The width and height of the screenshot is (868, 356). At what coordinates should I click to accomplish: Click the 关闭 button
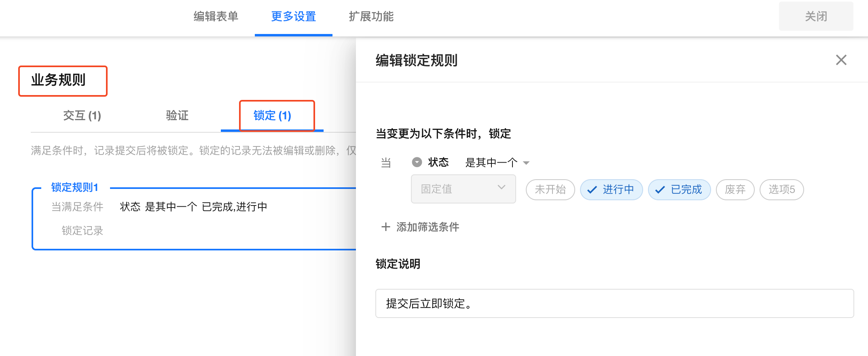pos(816,17)
